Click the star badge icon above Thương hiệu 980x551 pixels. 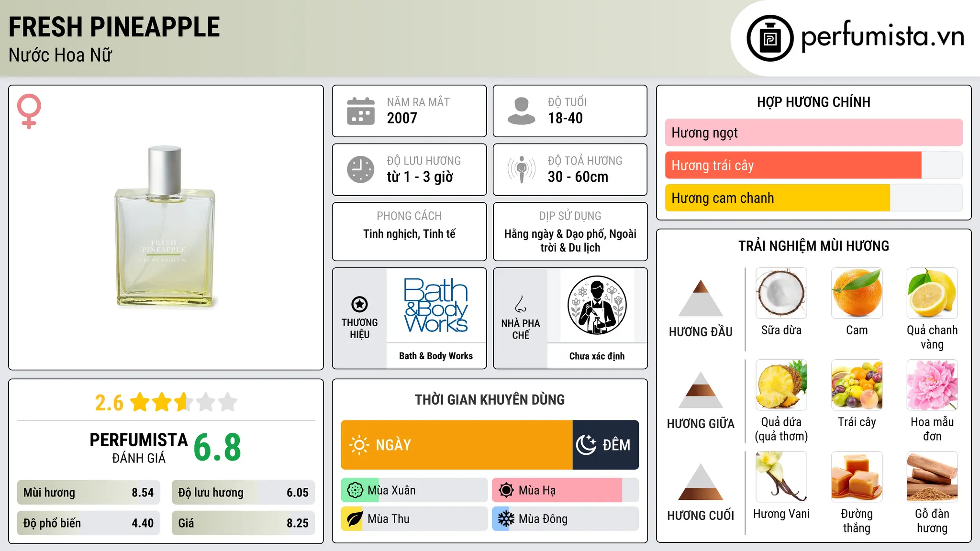(359, 304)
